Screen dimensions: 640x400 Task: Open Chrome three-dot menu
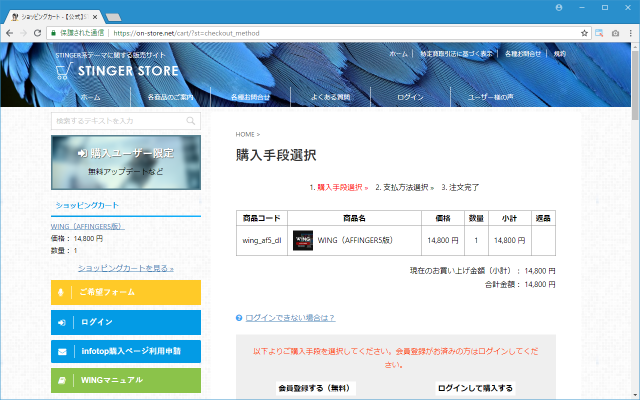point(630,33)
